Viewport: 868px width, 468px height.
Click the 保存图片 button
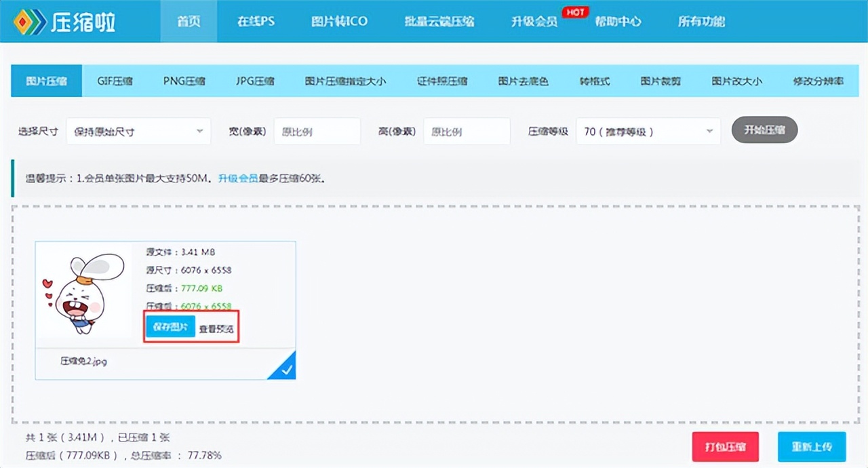[170, 326]
